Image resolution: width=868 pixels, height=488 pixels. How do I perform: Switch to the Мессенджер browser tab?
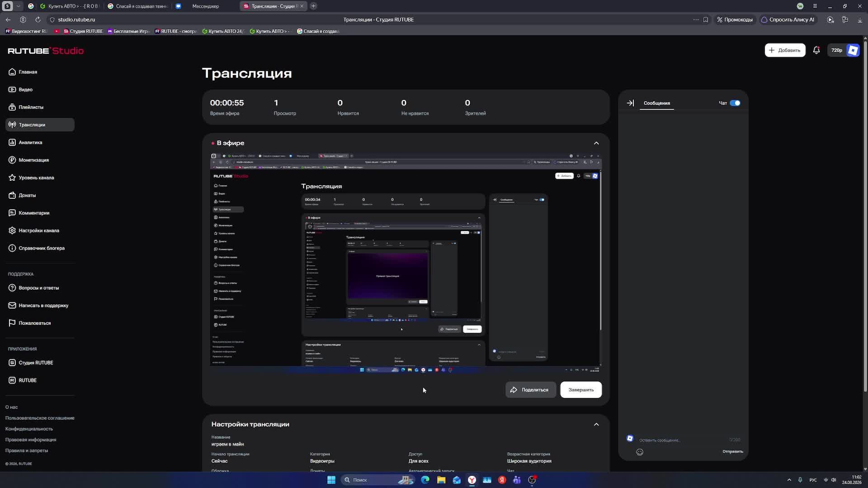coord(205,6)
